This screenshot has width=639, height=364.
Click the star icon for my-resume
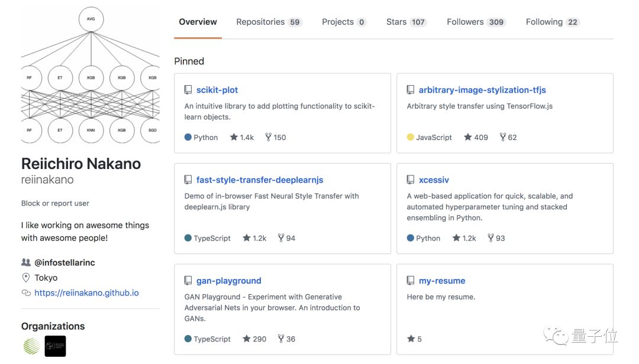tap(411, 339)
